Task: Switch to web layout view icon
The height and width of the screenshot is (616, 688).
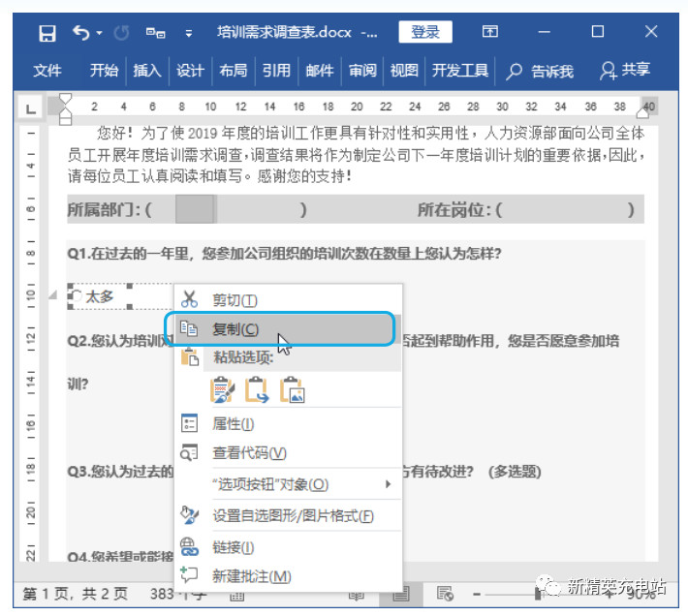Action: 445,594
